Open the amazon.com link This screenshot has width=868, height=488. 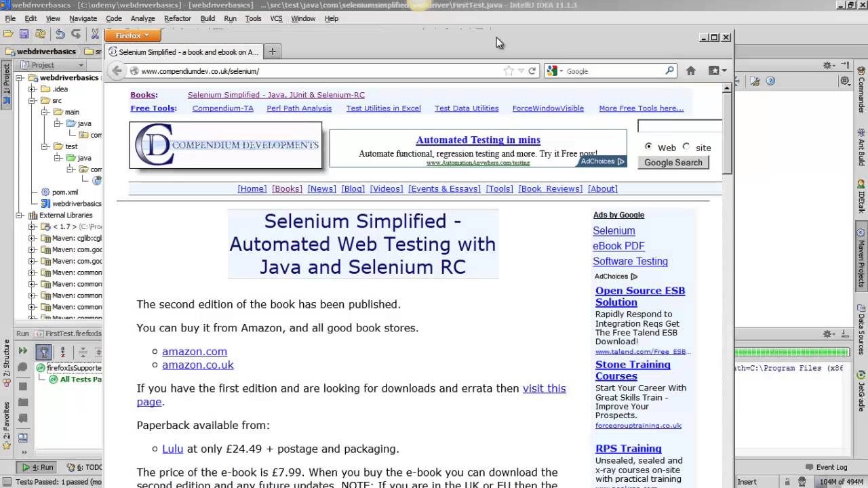click(x=195, y=351)
